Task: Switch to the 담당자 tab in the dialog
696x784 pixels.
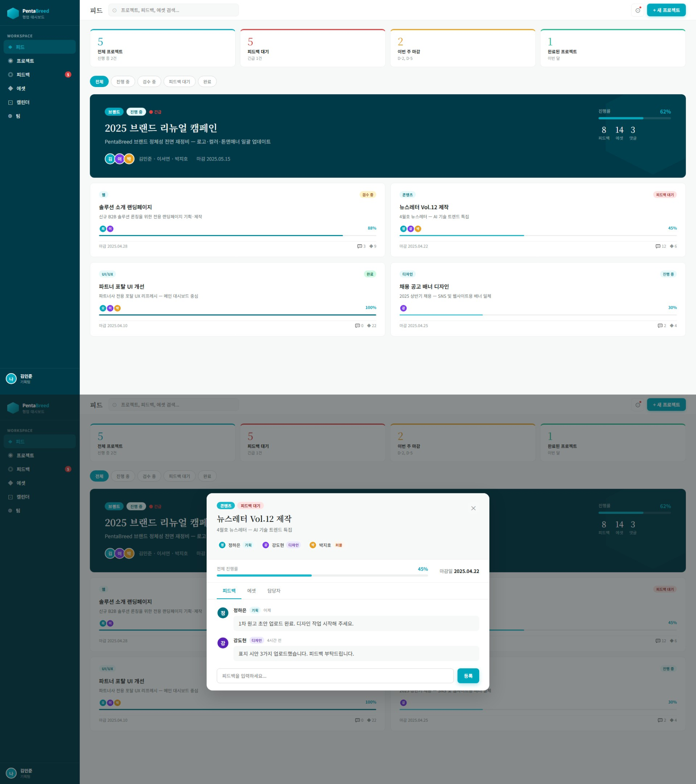Action: pyautogui.click(x=274, y=591)
